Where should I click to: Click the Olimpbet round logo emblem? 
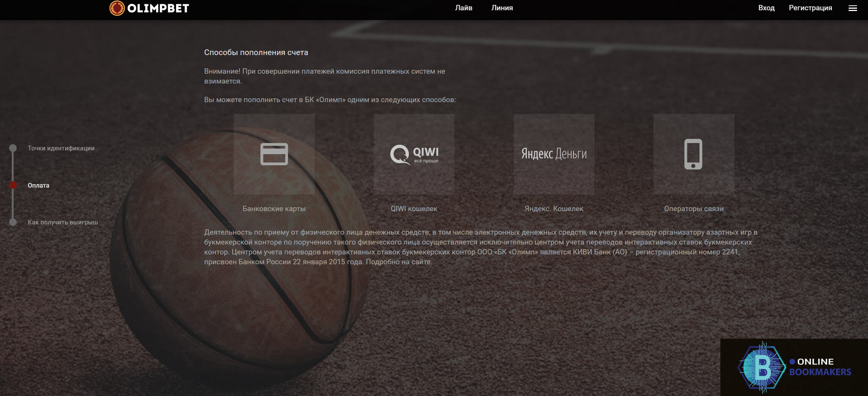(x=117, y=8)
